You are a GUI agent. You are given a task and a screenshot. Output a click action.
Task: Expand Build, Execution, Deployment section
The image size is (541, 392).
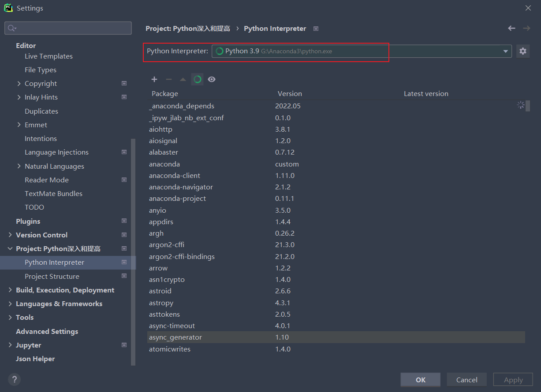click(10, 290)
